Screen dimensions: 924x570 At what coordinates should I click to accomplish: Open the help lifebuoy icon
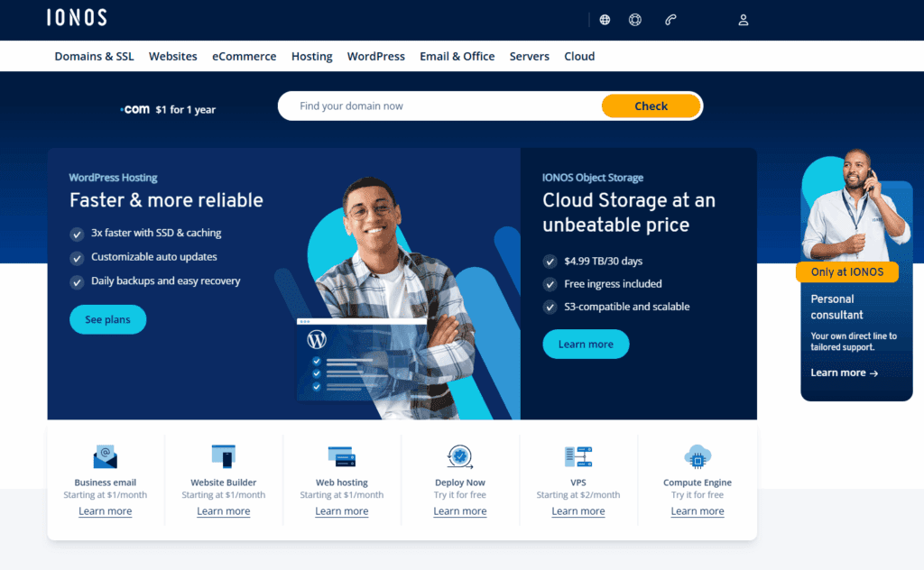tap(634, 20)
